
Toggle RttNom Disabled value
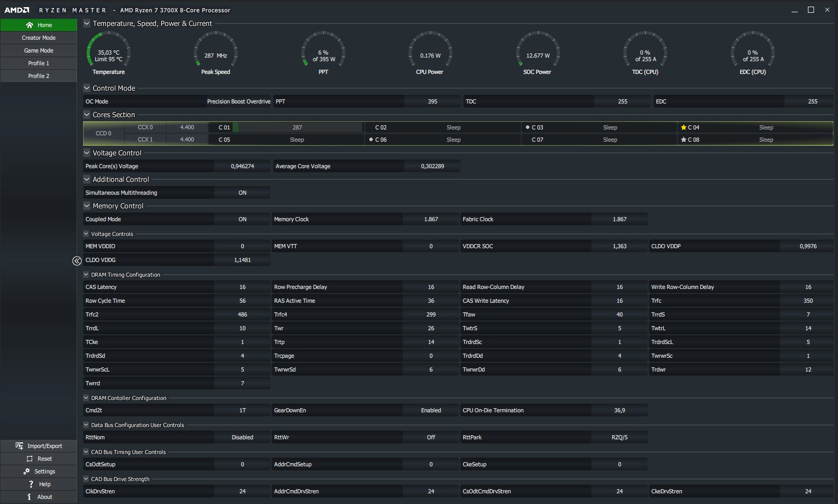(x=242, y=437)
